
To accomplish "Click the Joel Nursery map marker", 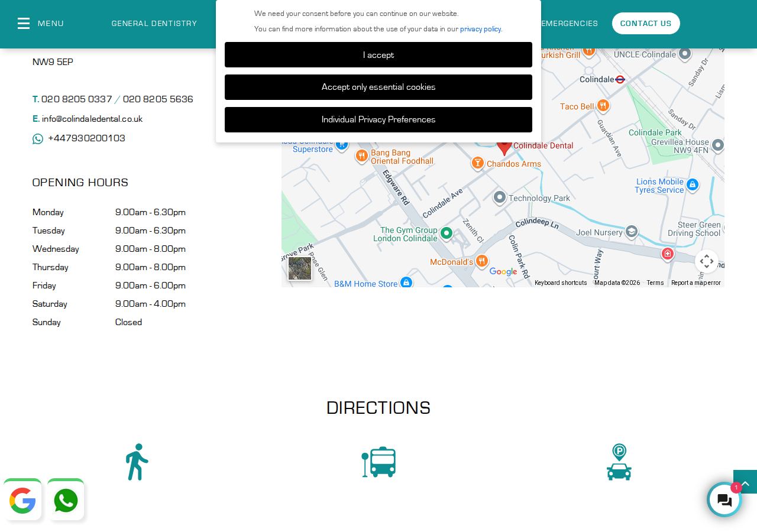I will click(x=632, y=232).
